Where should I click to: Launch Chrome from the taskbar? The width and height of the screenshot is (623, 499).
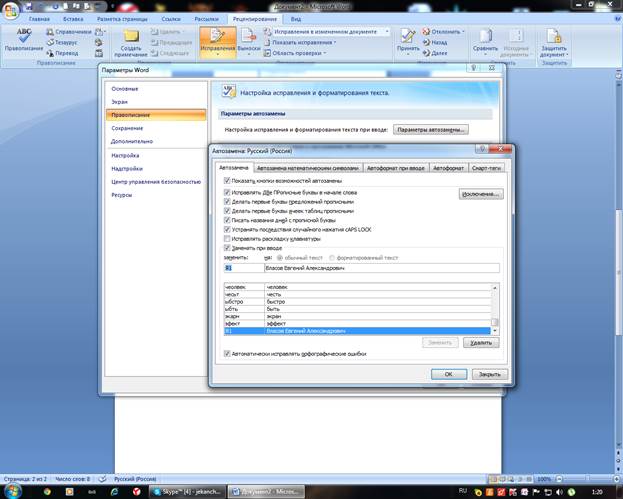pos(47,491)
